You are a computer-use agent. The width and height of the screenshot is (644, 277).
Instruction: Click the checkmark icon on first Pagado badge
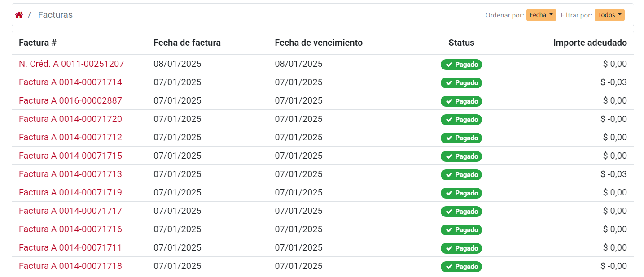pos(449,64)
